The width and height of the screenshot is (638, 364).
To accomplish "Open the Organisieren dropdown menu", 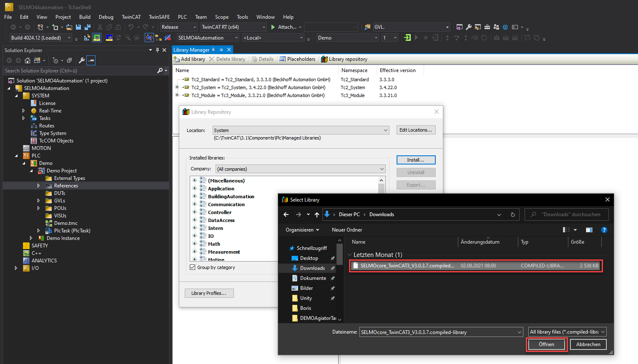I will 302,230.
